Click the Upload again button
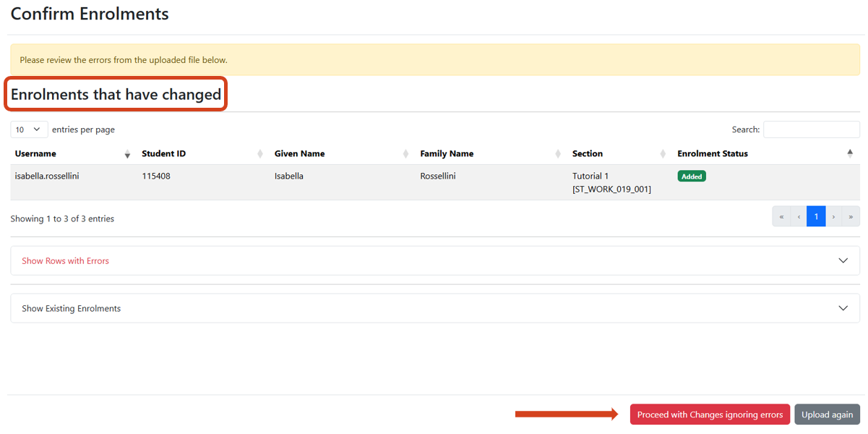 [x=828, y=414]
